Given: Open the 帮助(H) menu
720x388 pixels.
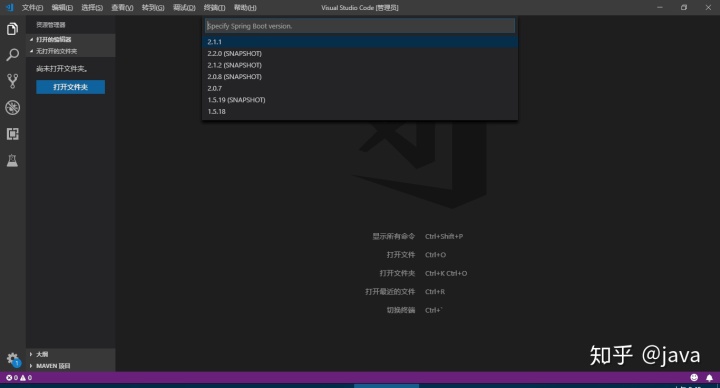Looking at the screenshot, I should pyautogui.click(x=245, y=8).
